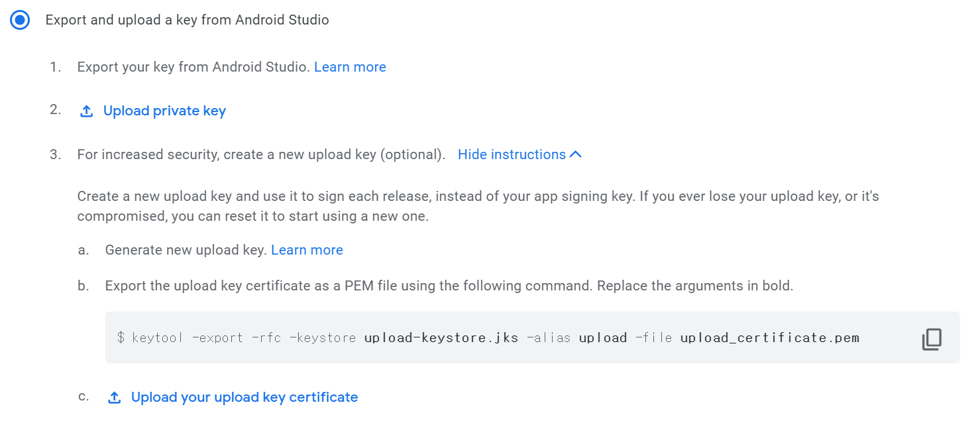Open Learn more link for exporting your key
Image resolution: width=980 pixels, height=423 pixels.
pyautogui.click(x=350, y=67)
